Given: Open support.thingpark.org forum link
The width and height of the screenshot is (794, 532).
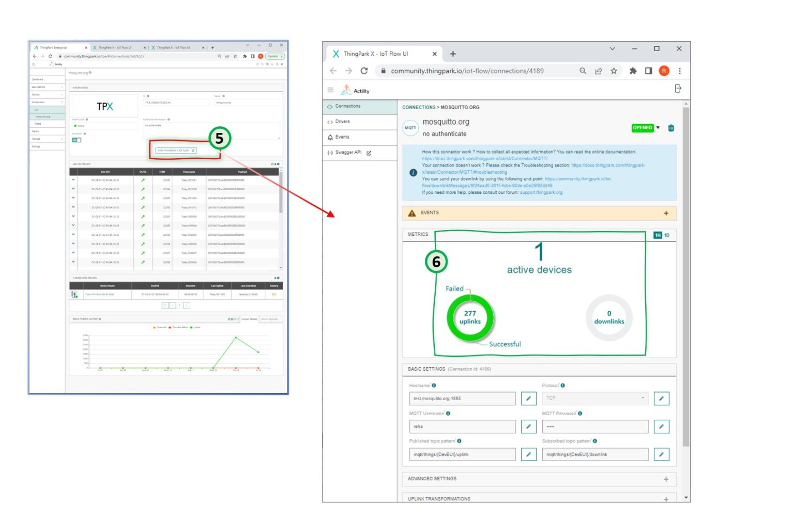Looking at the screenshot, I should coord(541,192).
